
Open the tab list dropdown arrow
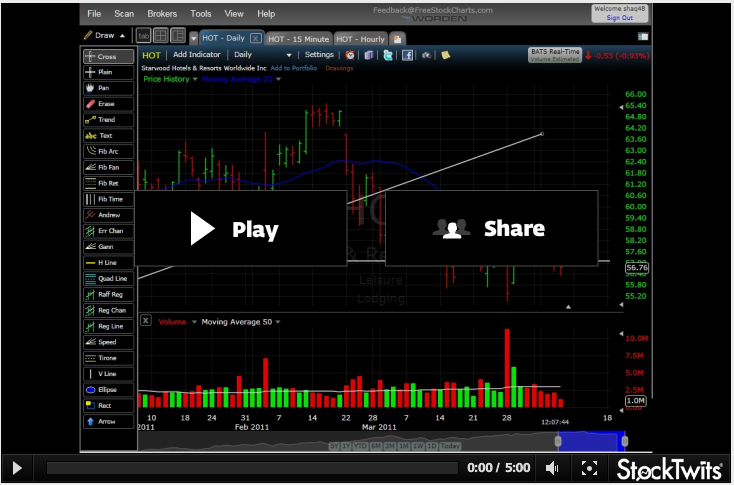click(x=193, y=38)
